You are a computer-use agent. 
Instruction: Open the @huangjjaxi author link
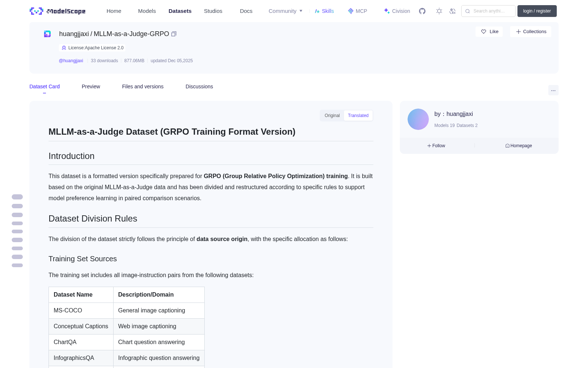pyautogui.click(x=71, y=61)
